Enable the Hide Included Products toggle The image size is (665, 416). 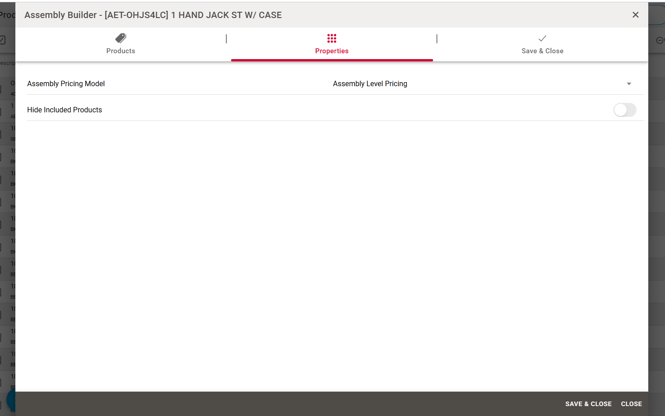pos(624,110)
